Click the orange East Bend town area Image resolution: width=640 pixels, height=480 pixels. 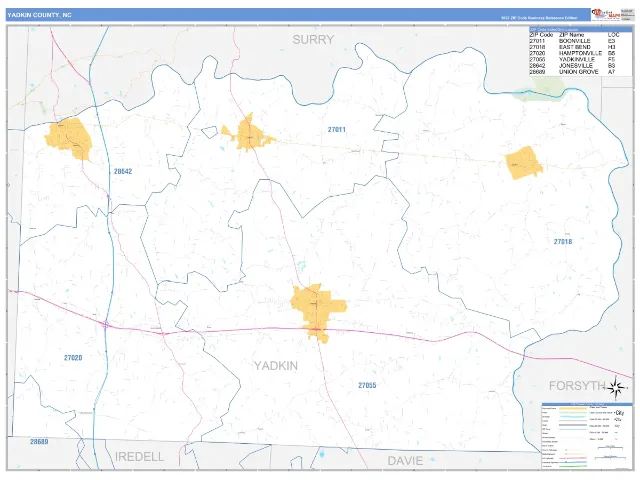(x=524, y=163)
